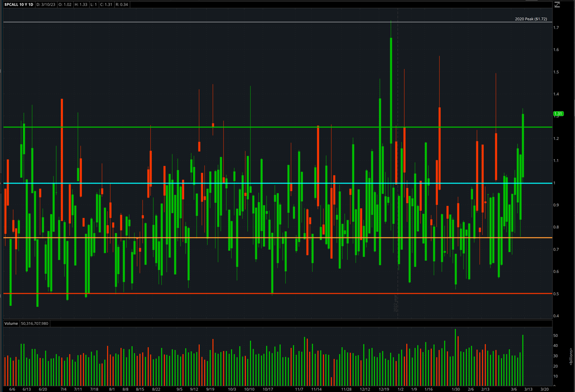Image resolution: width=575 pixels, height=392 pixels.
Task: Click the SPCALL 10 Y 1D symbol label
Action: [19, 4]
